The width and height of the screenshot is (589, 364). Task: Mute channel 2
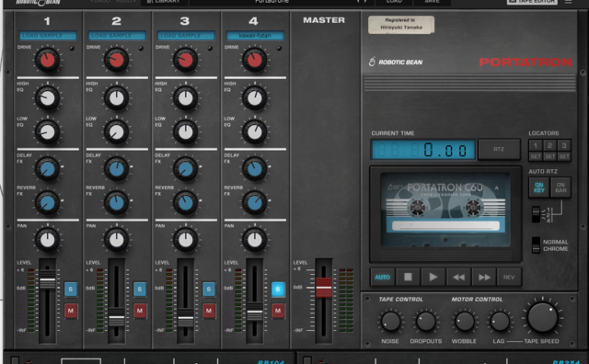click(x=140, y=311)
